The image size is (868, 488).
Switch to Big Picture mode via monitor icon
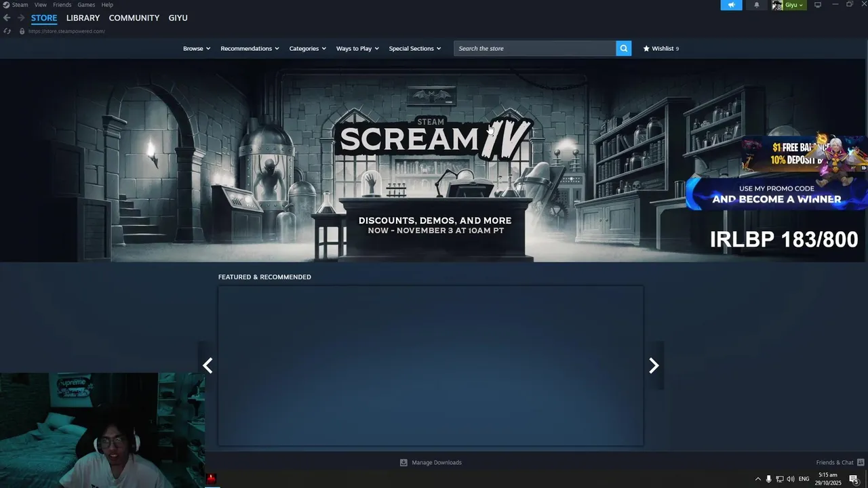(818, 5)
